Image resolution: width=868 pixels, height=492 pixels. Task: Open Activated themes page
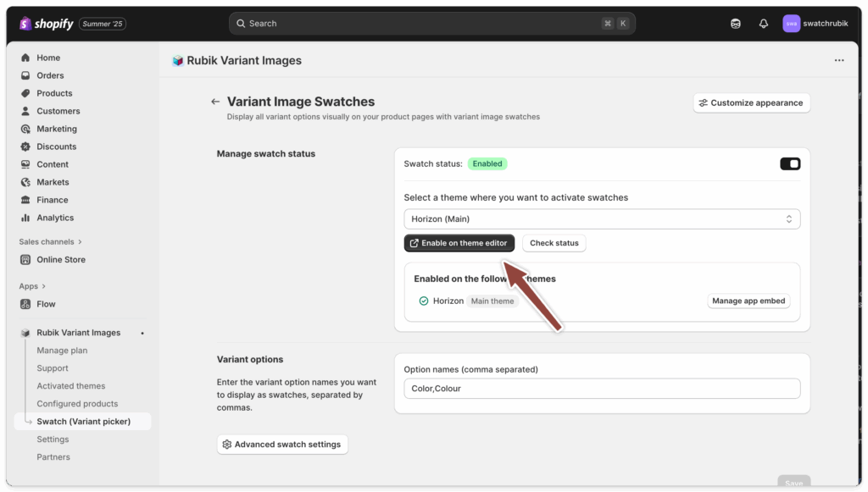[x=71, y=386]
